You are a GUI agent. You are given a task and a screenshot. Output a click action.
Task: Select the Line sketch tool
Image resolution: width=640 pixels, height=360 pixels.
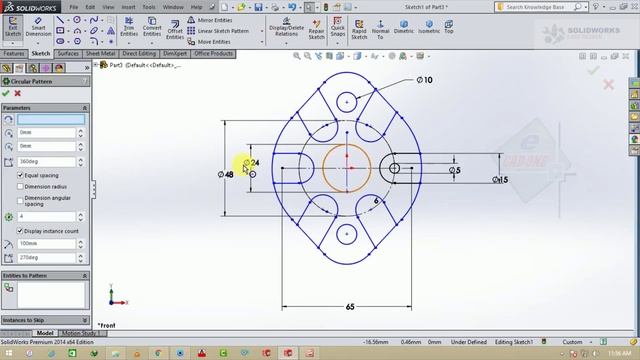[x=60, y=20]
